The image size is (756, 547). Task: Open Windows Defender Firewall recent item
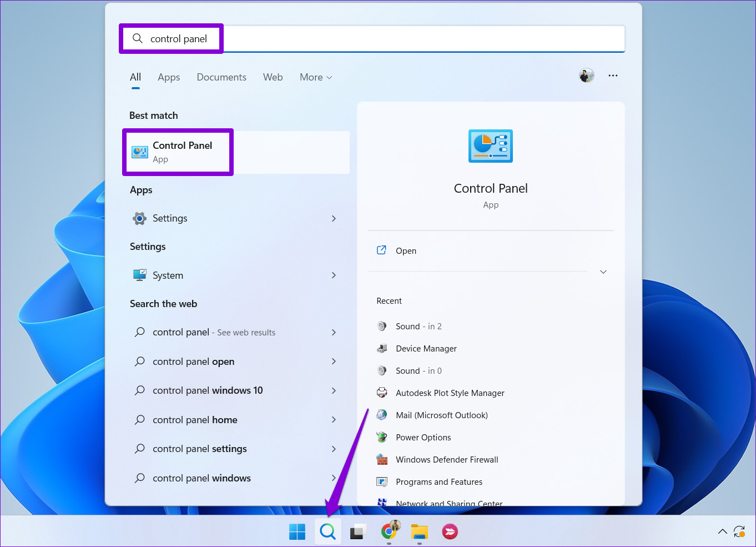(447, 459)
